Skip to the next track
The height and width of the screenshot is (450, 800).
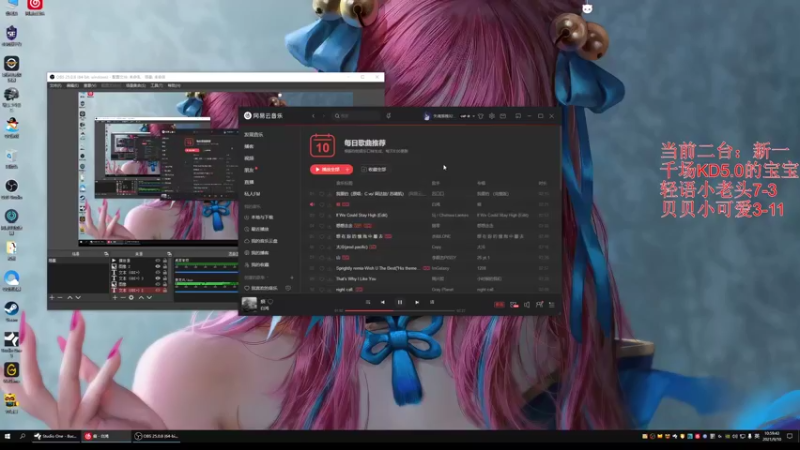click(417, 302)
